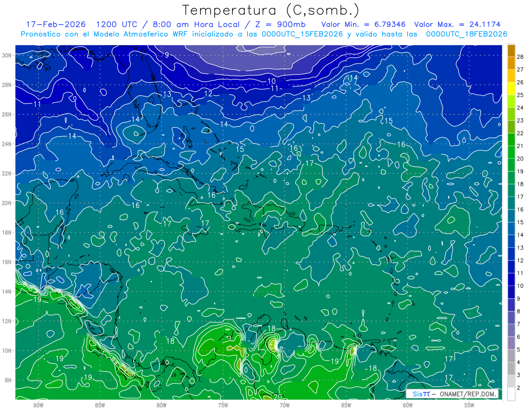
Task: Click the '80W' longitude axis label
Action: point(161,405)
